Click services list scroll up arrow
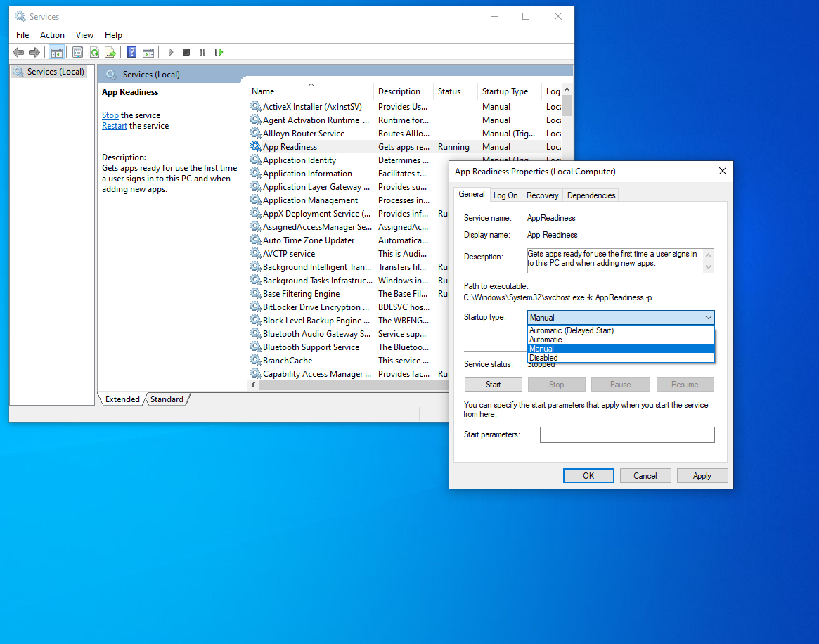The width and height of the screenshot is (819, 644). [x=567, y=90]
